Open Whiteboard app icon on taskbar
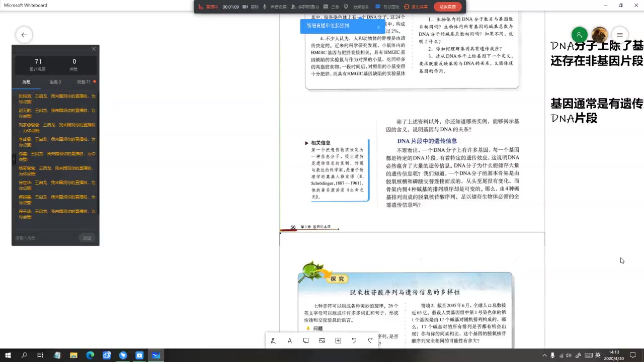 (x=156, y=355)
